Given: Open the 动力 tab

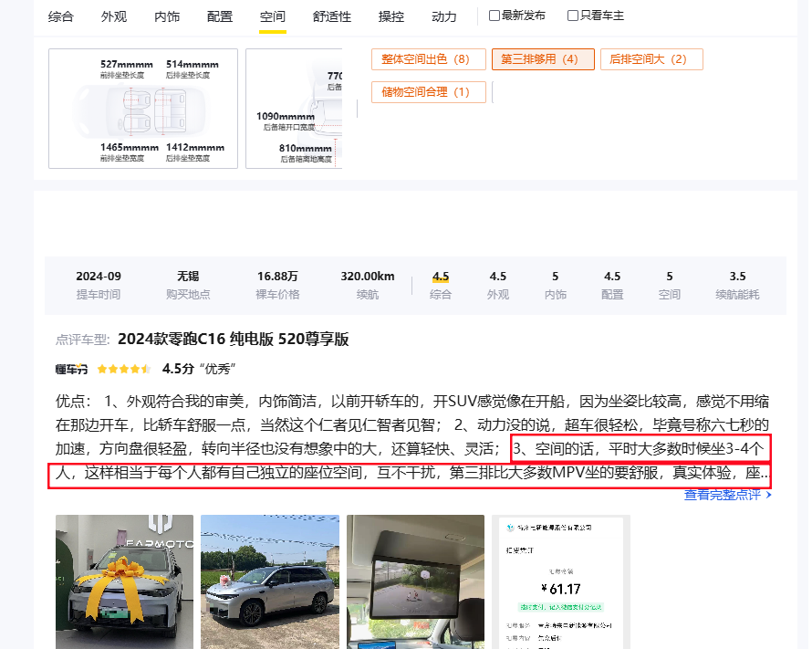Looking at the screenshot, I should 443,16.
